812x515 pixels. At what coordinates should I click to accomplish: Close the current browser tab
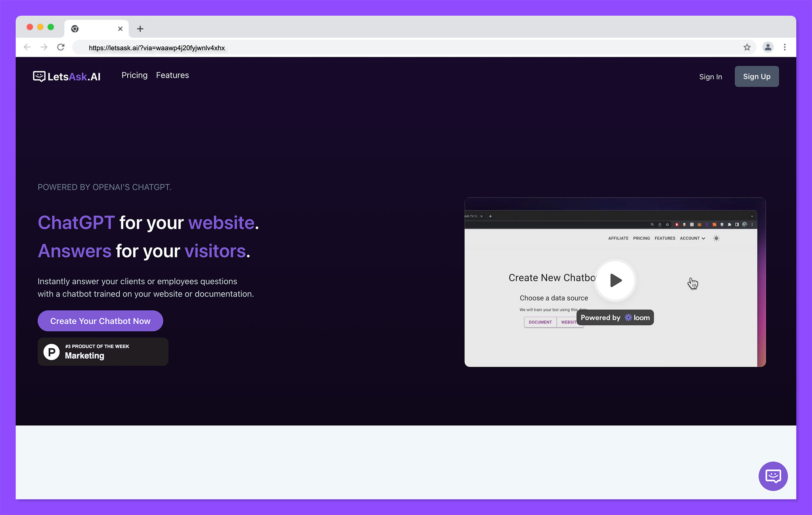(x=120, y=29)
